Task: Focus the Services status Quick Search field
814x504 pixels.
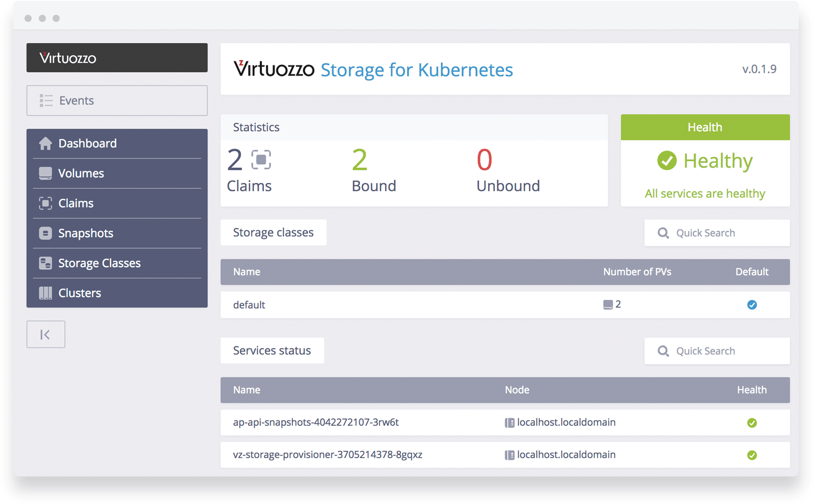Action: (x=717, y=351)
